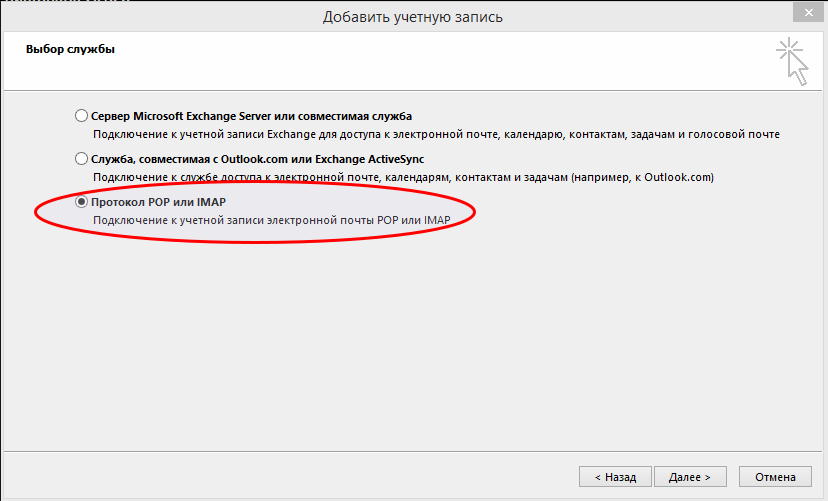The height and width of the screenshot is (501, 828).
Task: Click the Exchange account connection description text
Action: (x=435, y=133)
